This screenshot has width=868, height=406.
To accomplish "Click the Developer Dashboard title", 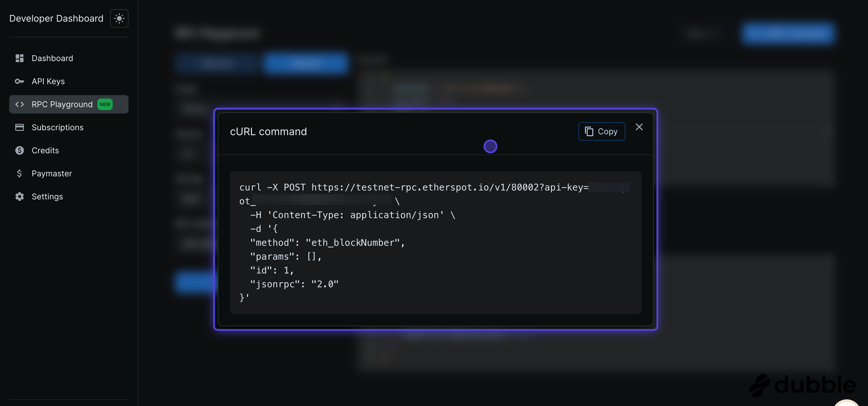I will click(56, 18).
